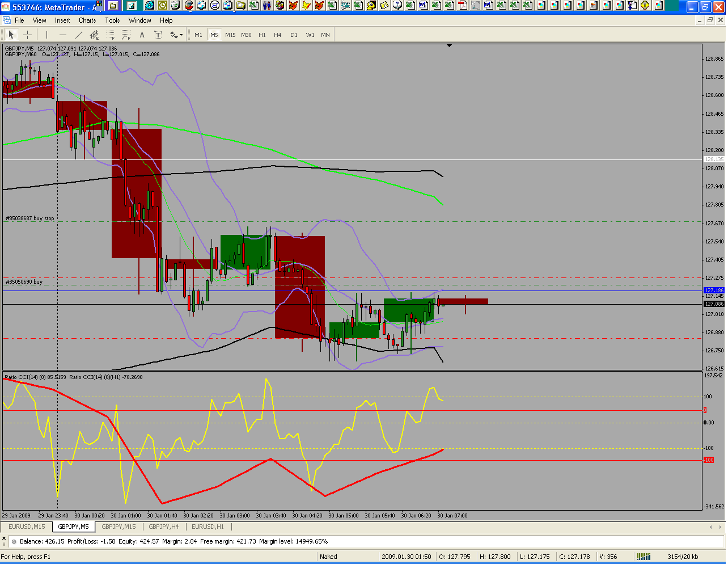Choose the trendline drawing tool
The height and width of the screenshot is (564, 728).
pyautogui.click(x=79, y=35)
